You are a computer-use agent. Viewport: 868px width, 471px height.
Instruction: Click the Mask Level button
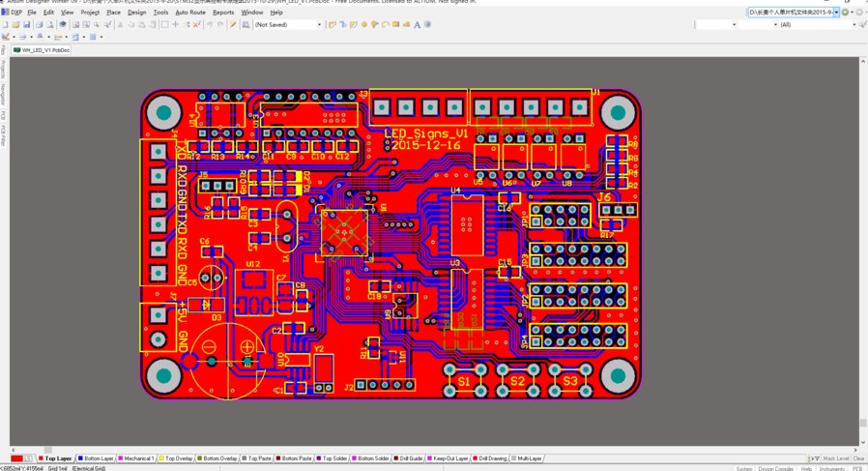pos(835,458)
